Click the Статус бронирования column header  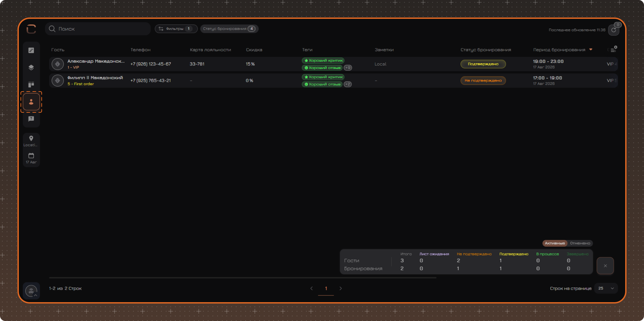click(x=486, y=50)
